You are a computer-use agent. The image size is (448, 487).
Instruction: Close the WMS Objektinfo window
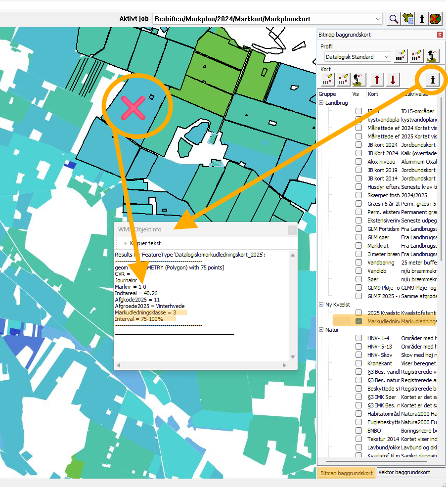click(x=292, y=230)
